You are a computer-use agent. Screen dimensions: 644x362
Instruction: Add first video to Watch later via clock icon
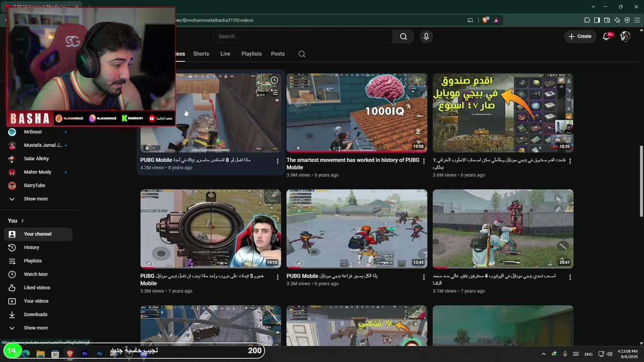pos(274,80)
